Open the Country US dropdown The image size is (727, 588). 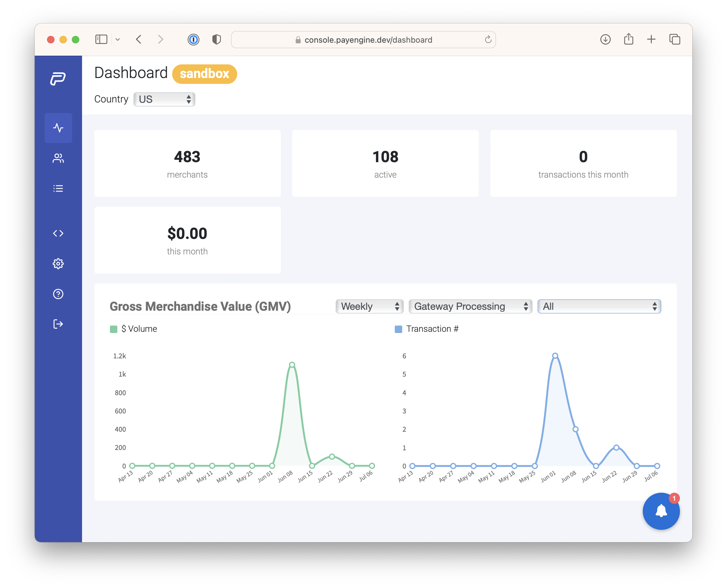(x=164, y=99)
